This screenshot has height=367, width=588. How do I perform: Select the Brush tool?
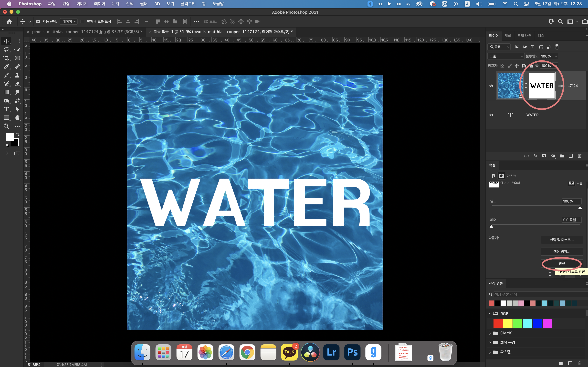(x=7, y=75)
